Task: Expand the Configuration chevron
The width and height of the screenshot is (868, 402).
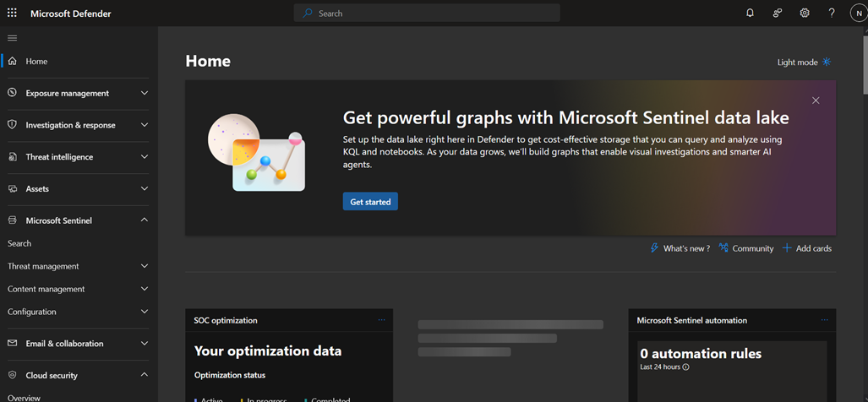Action: (145, 312)
